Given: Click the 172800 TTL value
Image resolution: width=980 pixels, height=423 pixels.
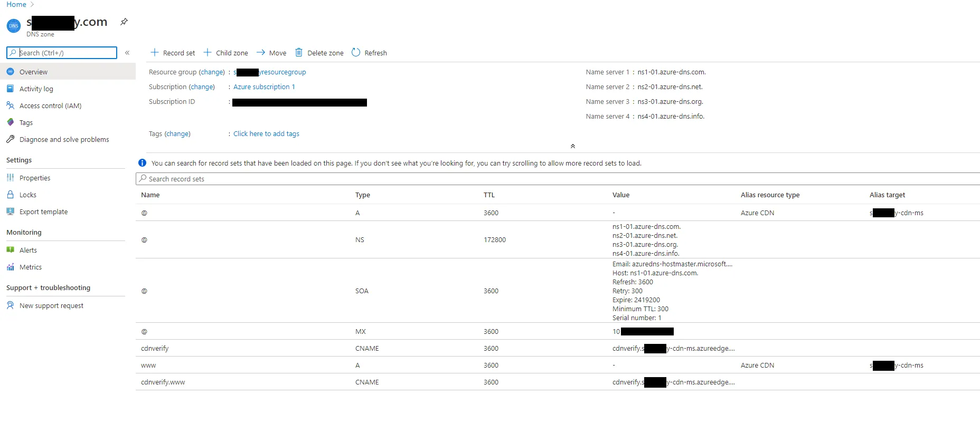Looking at the screenshot, I should pyautogui.click(x=495, y=239).
